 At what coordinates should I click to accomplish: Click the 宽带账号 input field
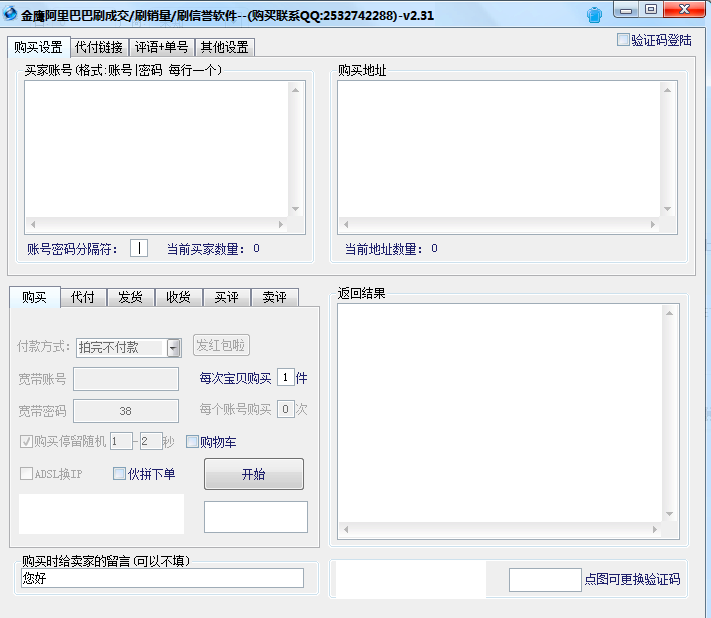pyautogui.click(x=126, y=379)
